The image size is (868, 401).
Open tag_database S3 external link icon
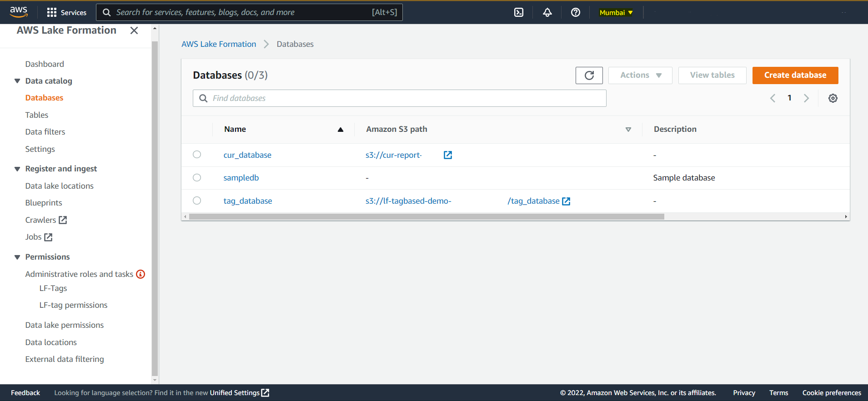[566, 201]
